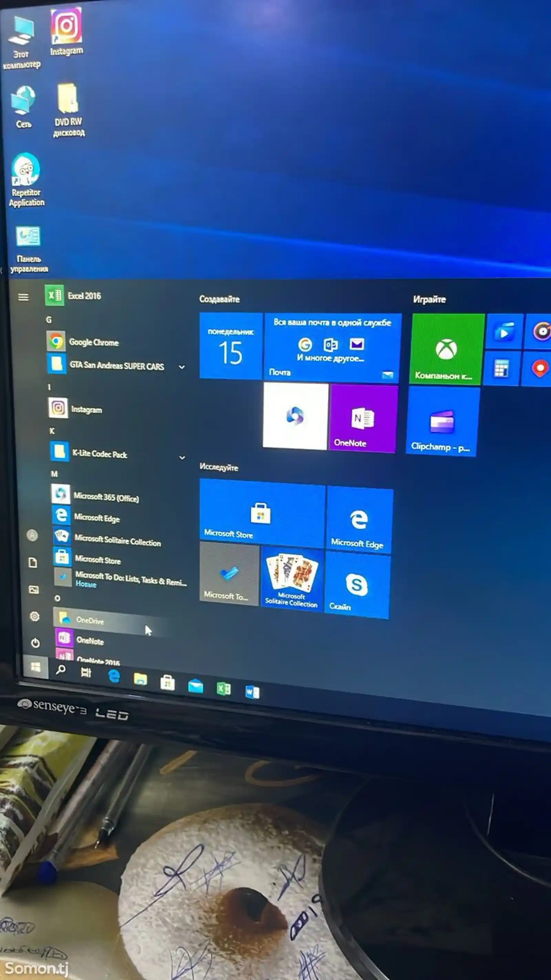
Task: Open Панель управления desktop icon
Action: tap(29, 249)
